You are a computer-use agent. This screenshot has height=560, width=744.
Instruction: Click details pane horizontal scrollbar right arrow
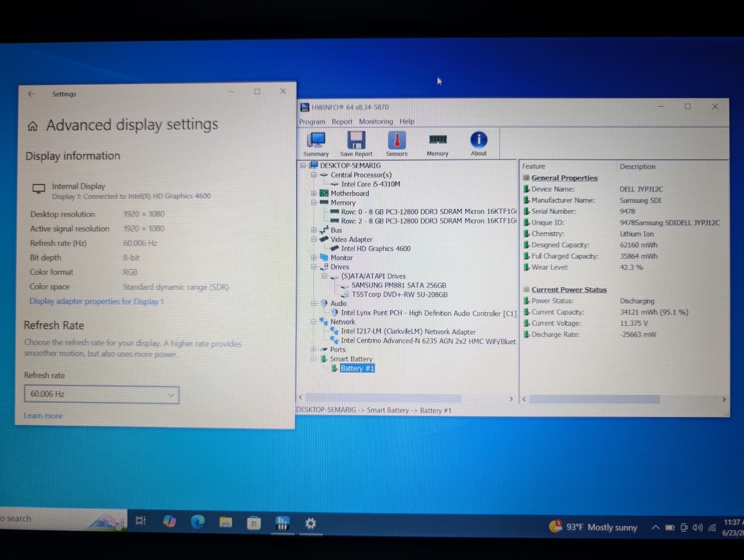tap(724, 400)
